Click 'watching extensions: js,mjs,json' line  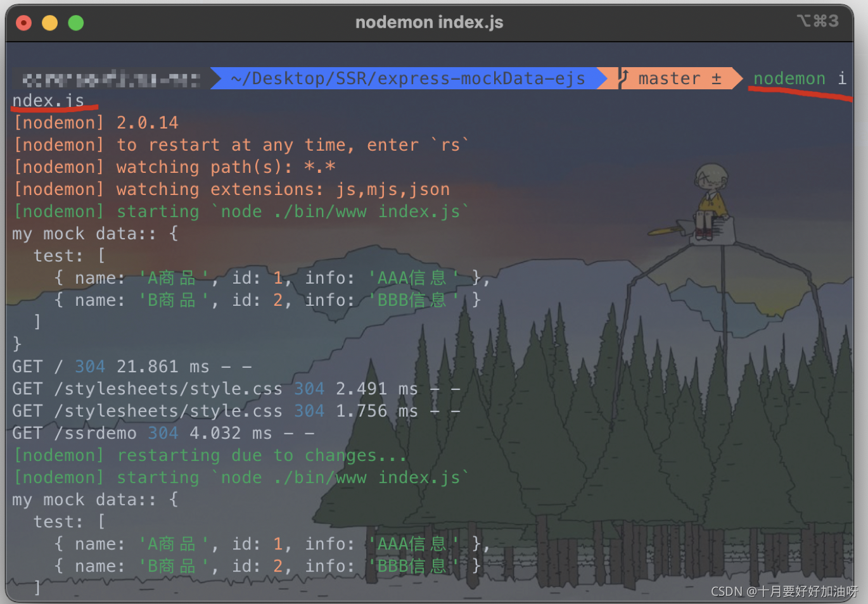[x=232, y=189]
